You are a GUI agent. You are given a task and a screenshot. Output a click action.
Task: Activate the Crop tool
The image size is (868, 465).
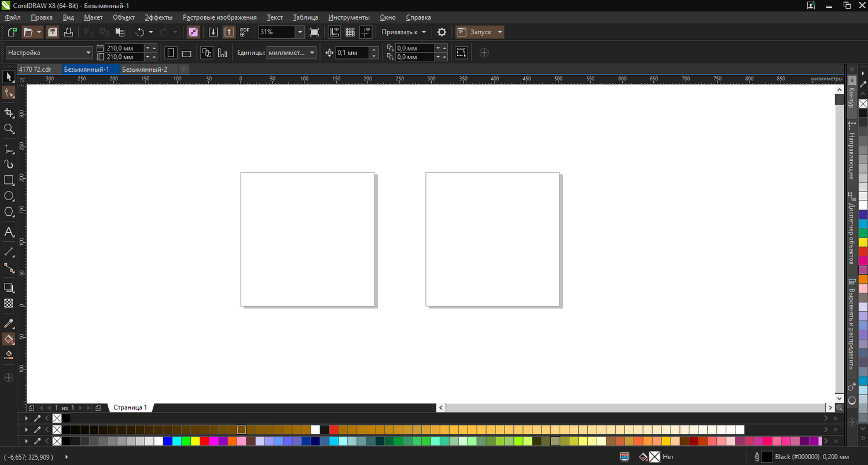point(9,113)
